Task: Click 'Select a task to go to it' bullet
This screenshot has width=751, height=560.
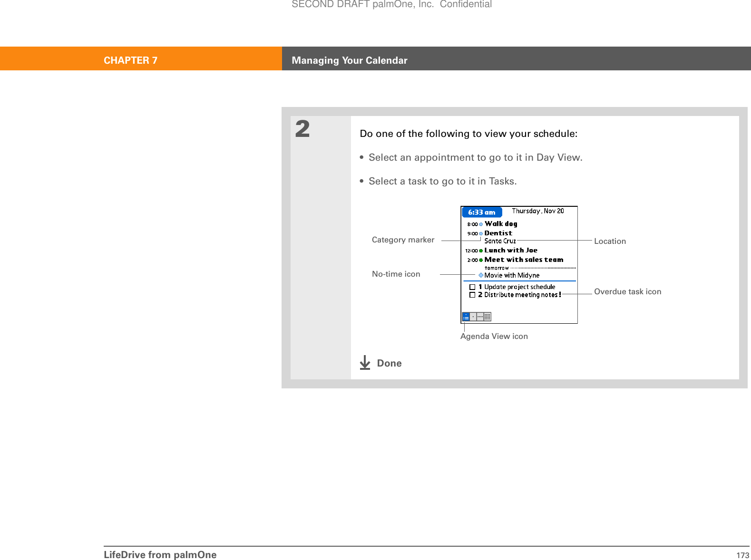Action: (x=442, y=181)
